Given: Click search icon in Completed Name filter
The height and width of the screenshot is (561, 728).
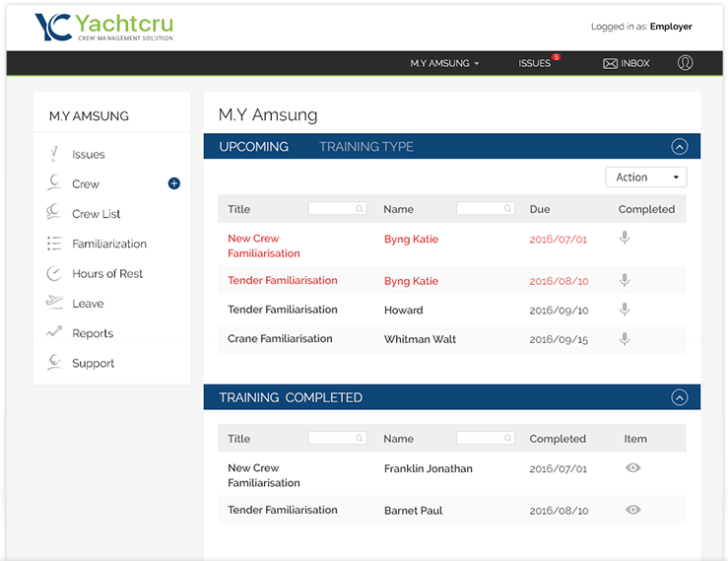Looking at the screenshot, I should coord(508,438).
